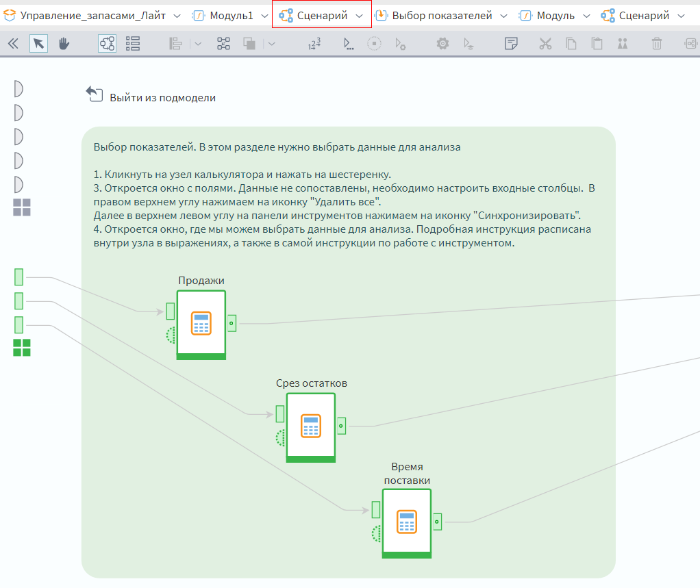700x588 pixels.
Task: Toggle node renumbering with 123 icon
Action: (314, 42)
